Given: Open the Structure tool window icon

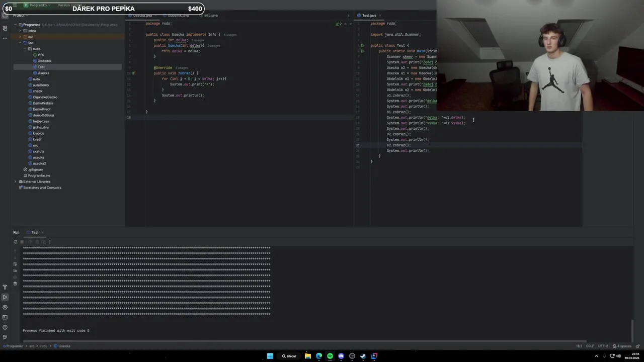Looking at the screenshot, I should tap(5, 28).
